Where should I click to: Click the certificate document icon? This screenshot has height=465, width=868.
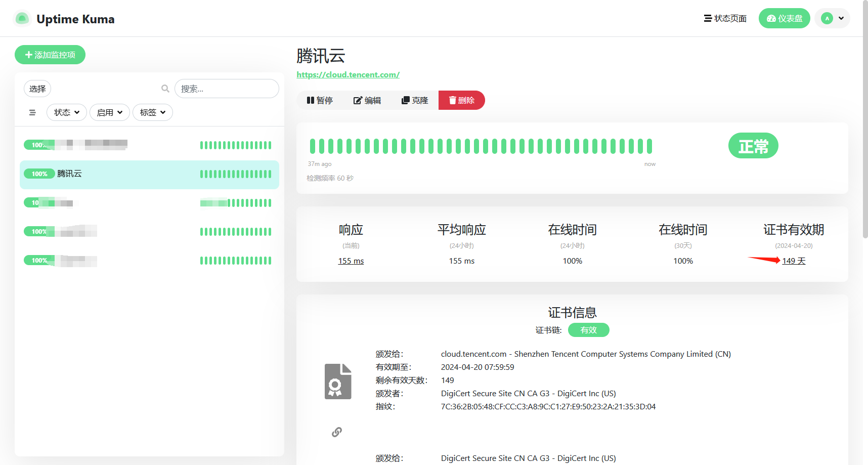338,382
